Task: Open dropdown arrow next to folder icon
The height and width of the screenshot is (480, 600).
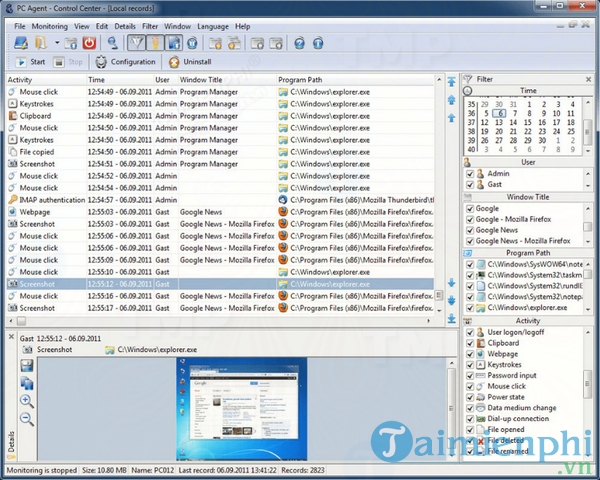Action: click(57, 44)
